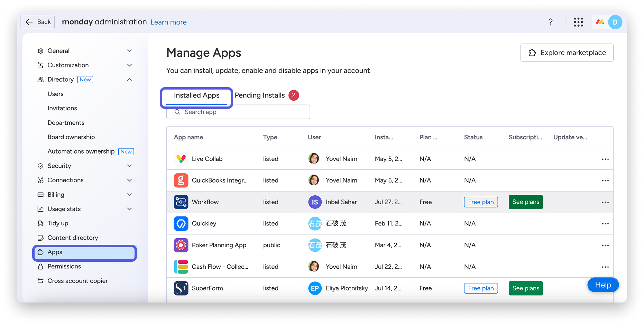The width and height of the screenshot is (644, 325).
Task: Open Automations ownership in the sidebar
Action: [81, 151]
